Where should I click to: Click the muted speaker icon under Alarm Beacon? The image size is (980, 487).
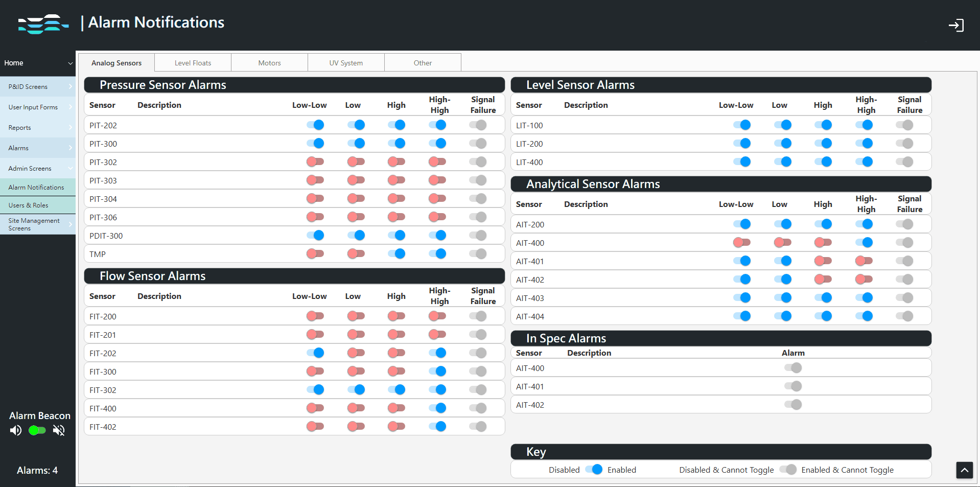click(x=58, y=430)
